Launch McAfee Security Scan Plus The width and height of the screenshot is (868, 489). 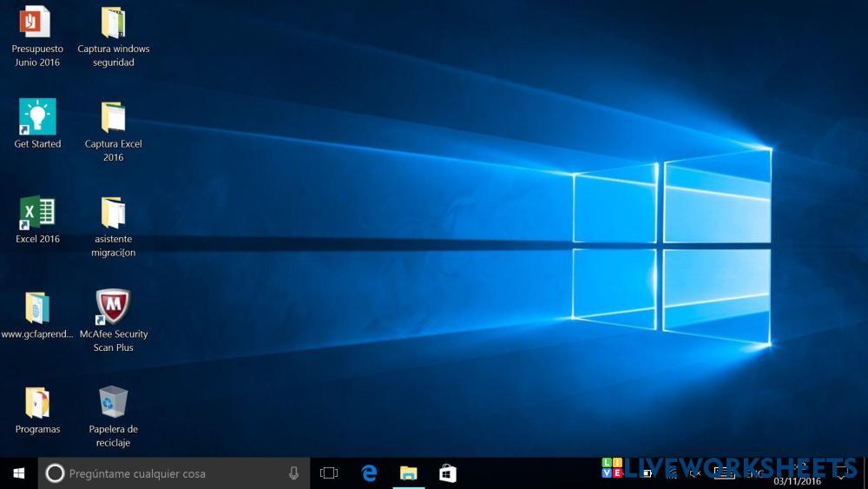point(113,307)
